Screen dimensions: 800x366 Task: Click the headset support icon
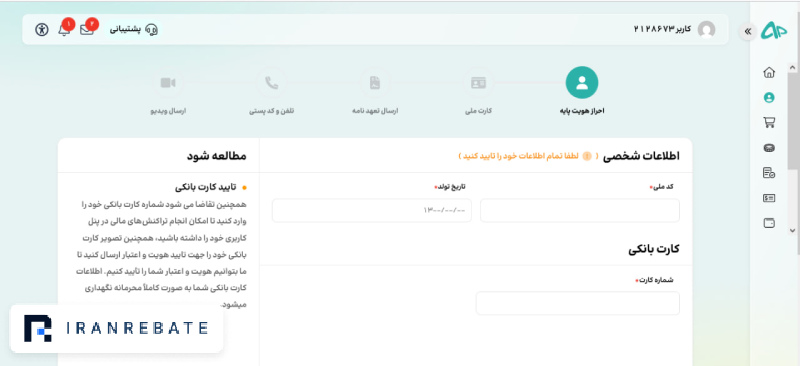(x=152, y=30)
